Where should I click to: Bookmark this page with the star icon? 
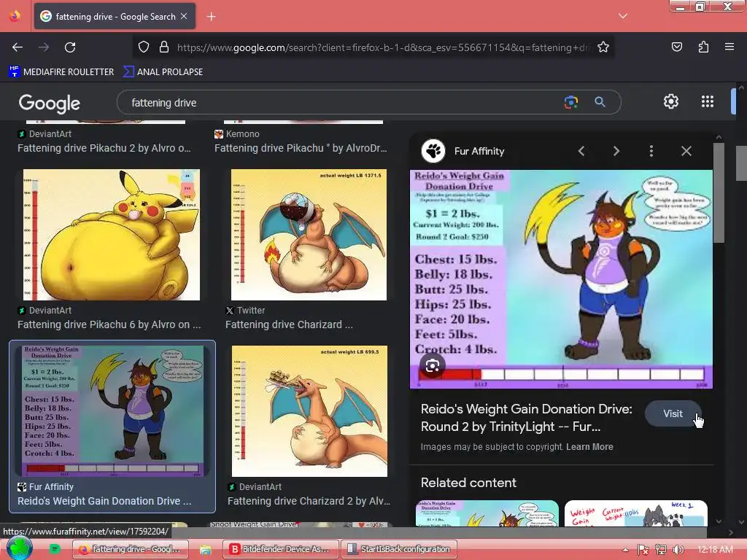[x=603, y=47]
